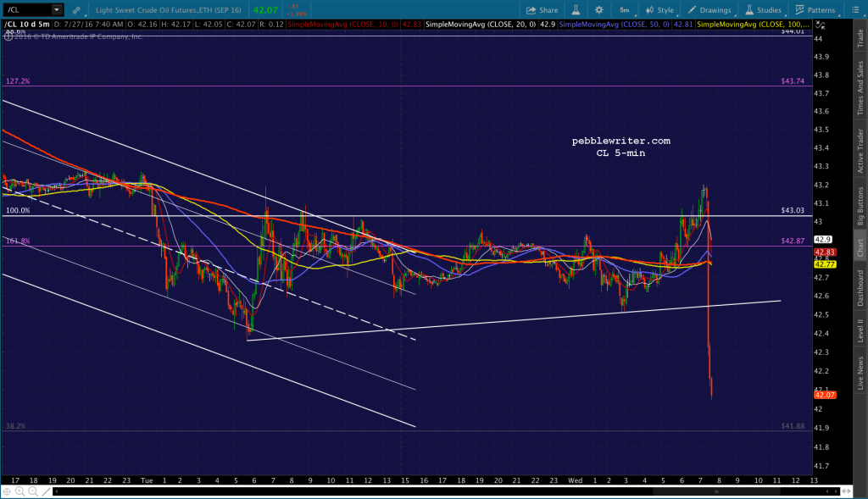Click the beaker icon beside Studies

(x=749, y=10)
